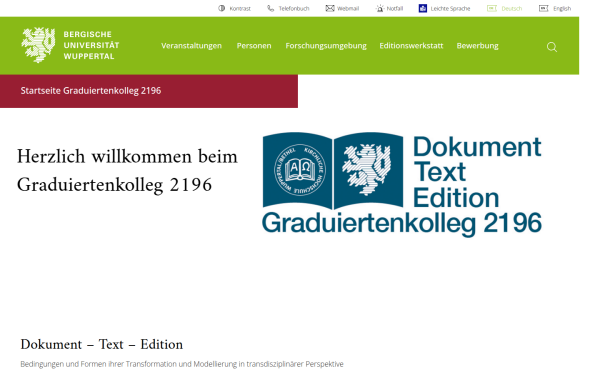This screenshot has height=375, width=600.
Task: Click the Kontrast link text
Action: pyautogui.click(x=240, y=8)
